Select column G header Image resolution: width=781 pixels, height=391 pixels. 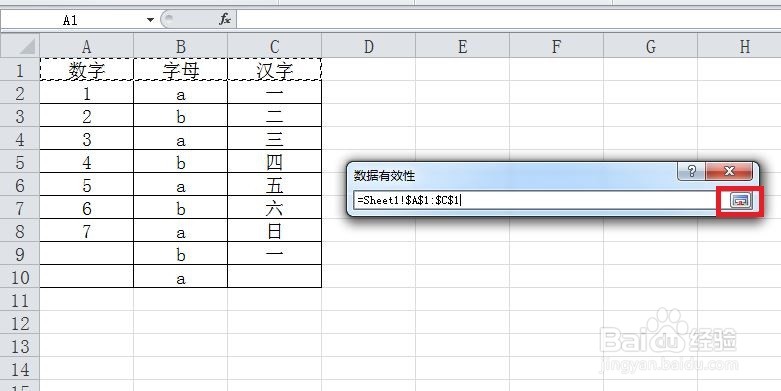click(651, 46)
